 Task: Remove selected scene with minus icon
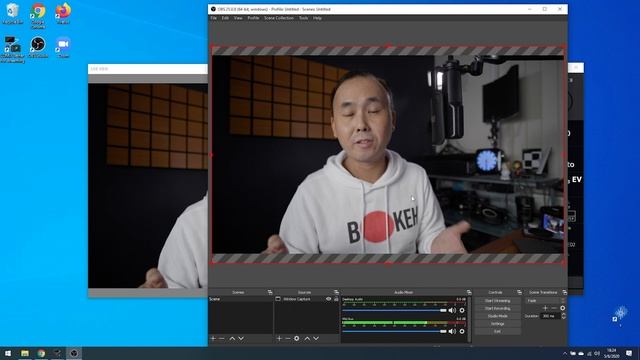(x=222, y=338)
